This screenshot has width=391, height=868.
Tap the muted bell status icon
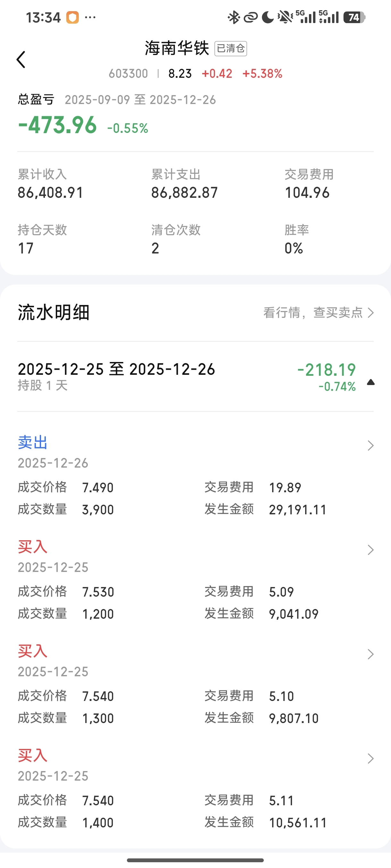pos(285,17)
